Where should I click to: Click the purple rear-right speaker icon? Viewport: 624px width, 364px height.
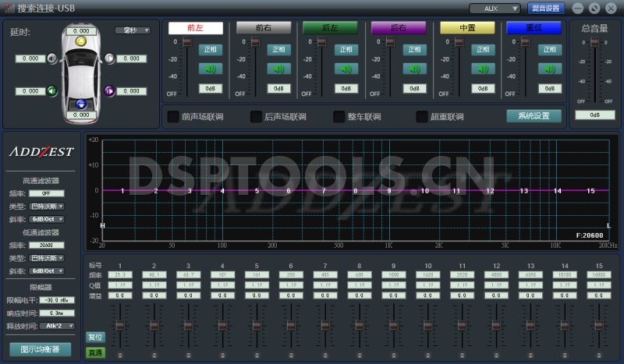tap(109, 91)
